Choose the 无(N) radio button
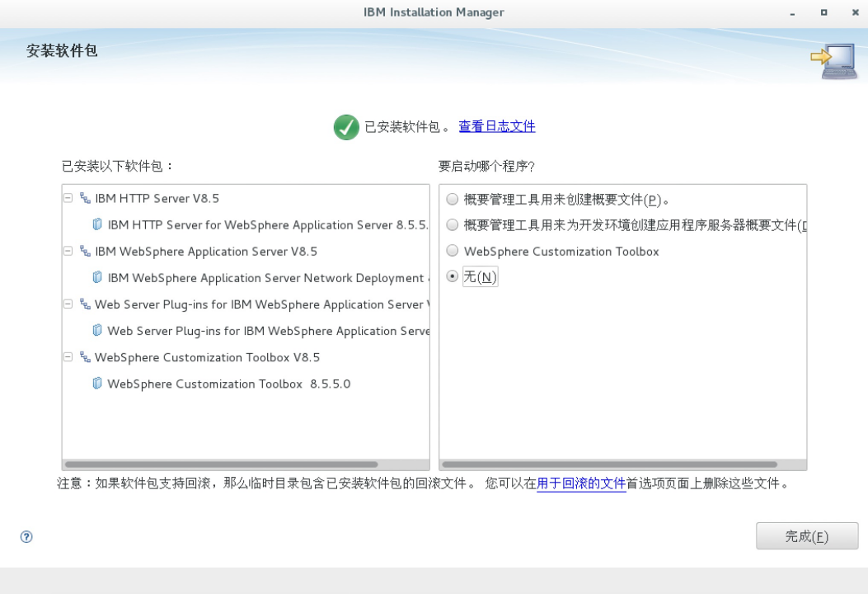Screen dimensions: 868x594 point(452,277)
